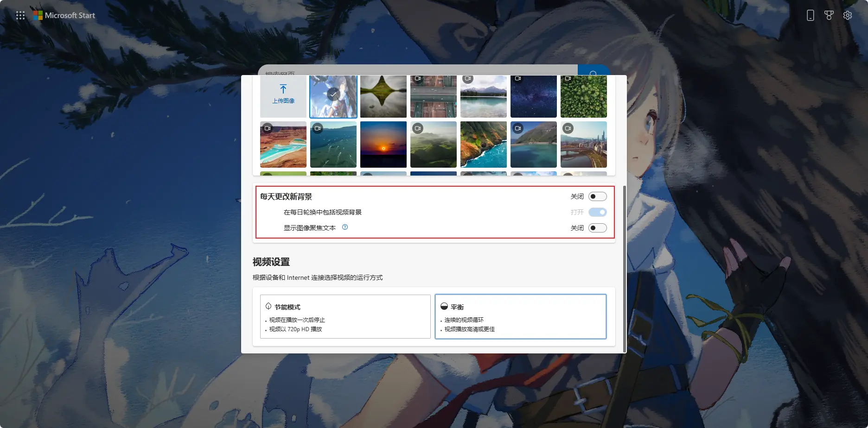Open page settings gear icon
The width and height of the screenshot is (868, 428).
click(847, 15)
